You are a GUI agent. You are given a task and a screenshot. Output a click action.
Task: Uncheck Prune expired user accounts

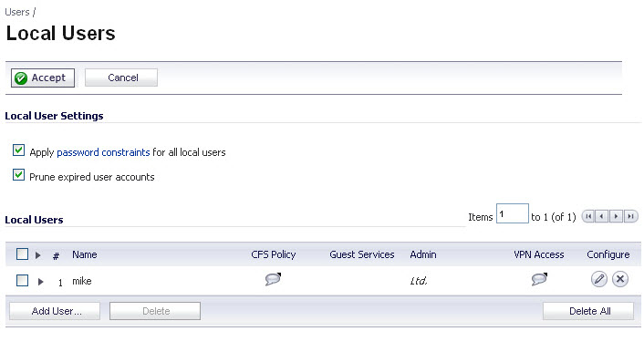tap(18, 175)
